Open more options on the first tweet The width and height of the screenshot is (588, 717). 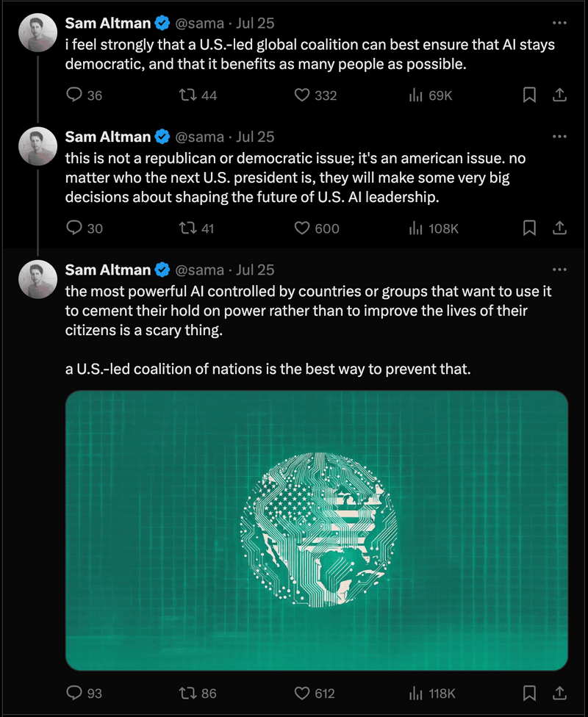click(559, 23)
